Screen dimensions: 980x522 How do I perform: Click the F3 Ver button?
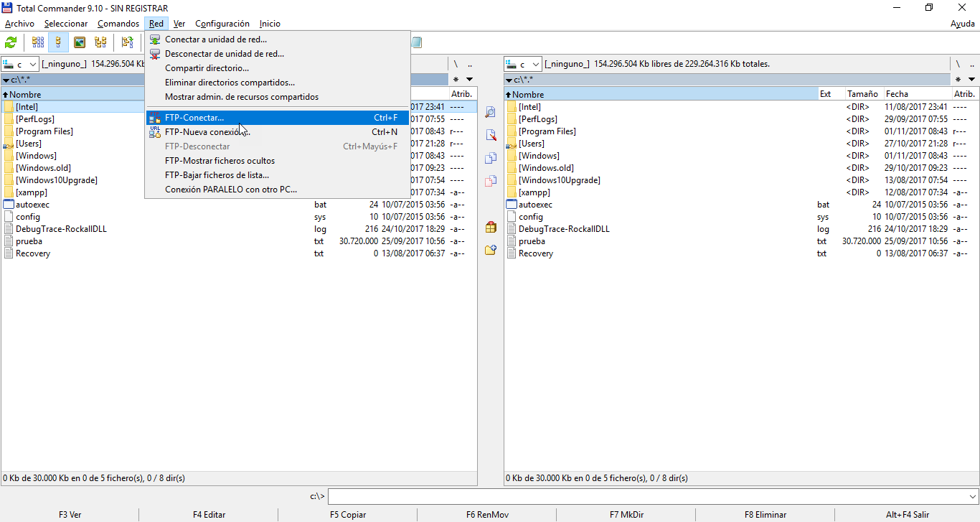click(x=70, y=515)
